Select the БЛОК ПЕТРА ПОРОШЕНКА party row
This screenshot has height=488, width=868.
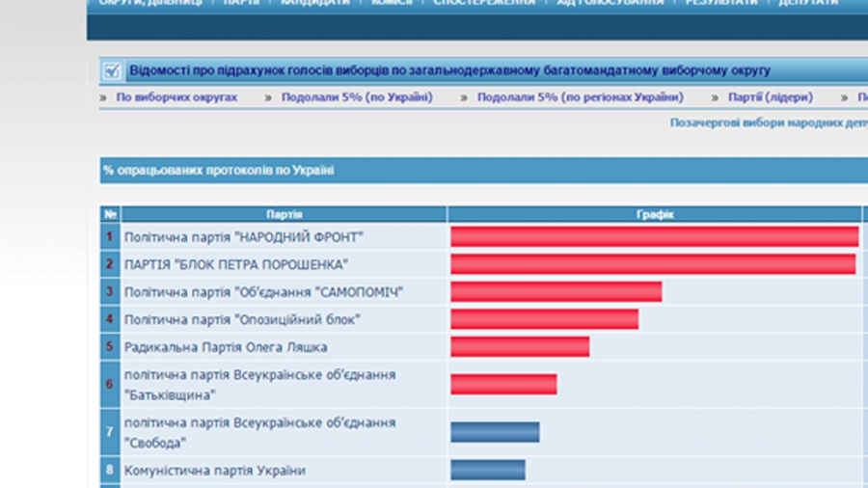click(x=235, y=264)
